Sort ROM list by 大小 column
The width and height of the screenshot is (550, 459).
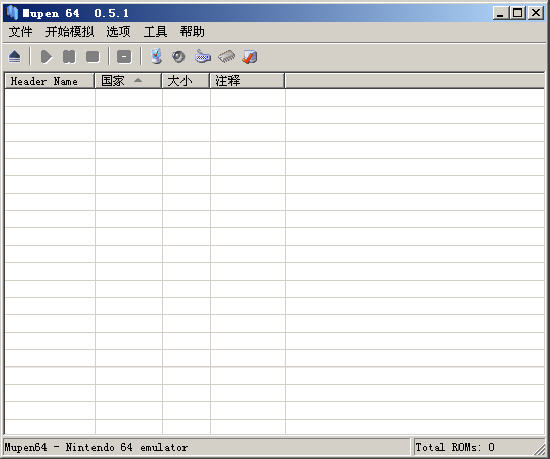(186, 81)
